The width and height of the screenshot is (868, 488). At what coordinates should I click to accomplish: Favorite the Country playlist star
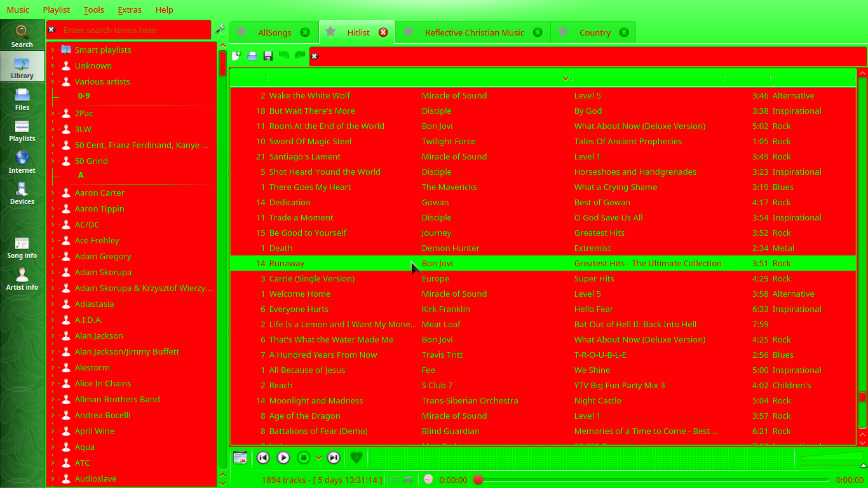coord(564,32)
